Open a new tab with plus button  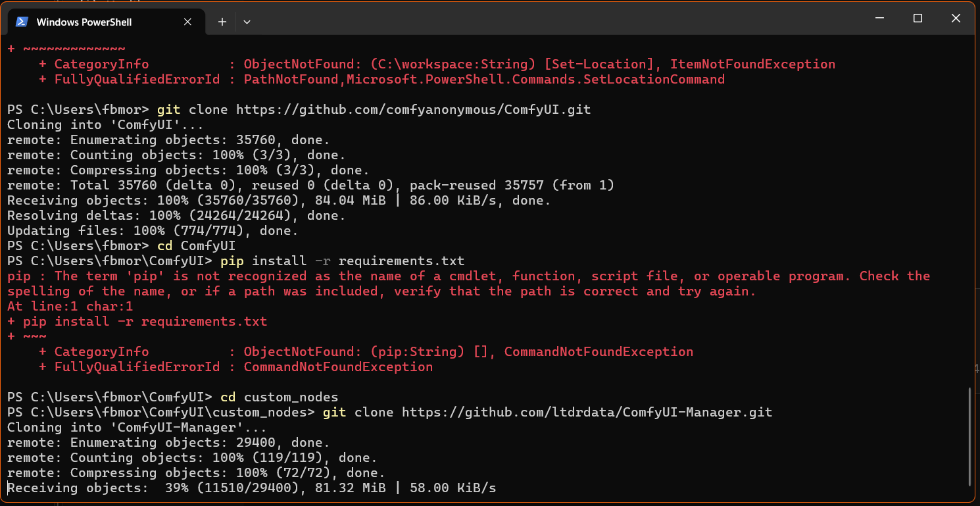pos(222,22)
